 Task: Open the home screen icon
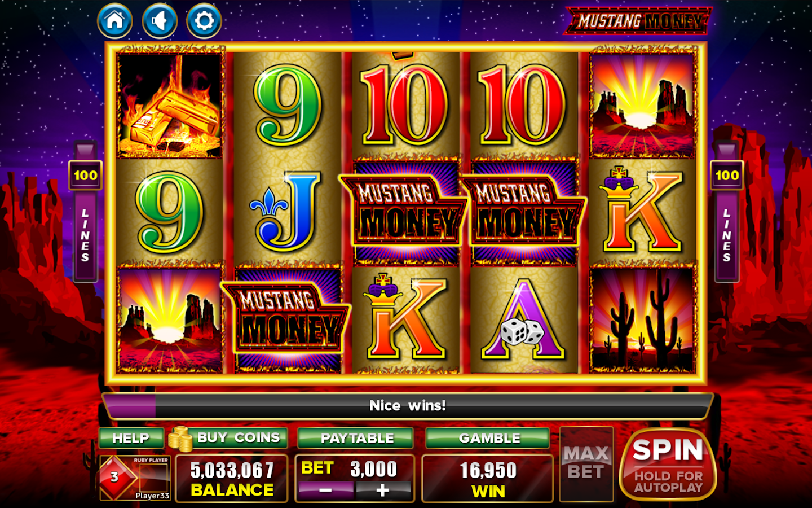[x=115, y=21]
